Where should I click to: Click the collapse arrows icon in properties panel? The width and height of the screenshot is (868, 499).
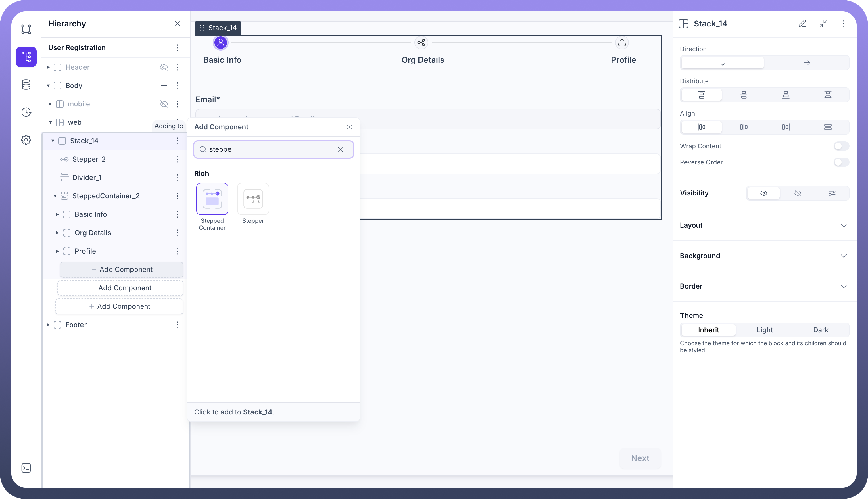(823, 24)
